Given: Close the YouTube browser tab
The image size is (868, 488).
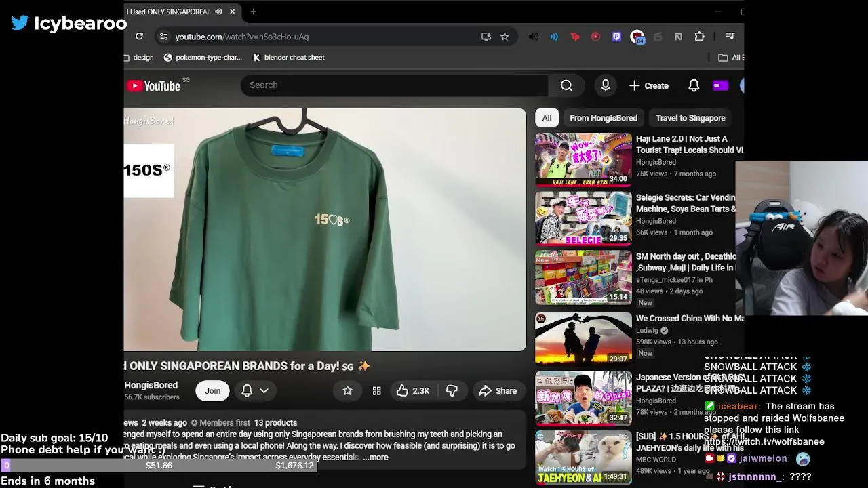Looking at the screenshot, I should pyautogui.click(x=232, y=12).
